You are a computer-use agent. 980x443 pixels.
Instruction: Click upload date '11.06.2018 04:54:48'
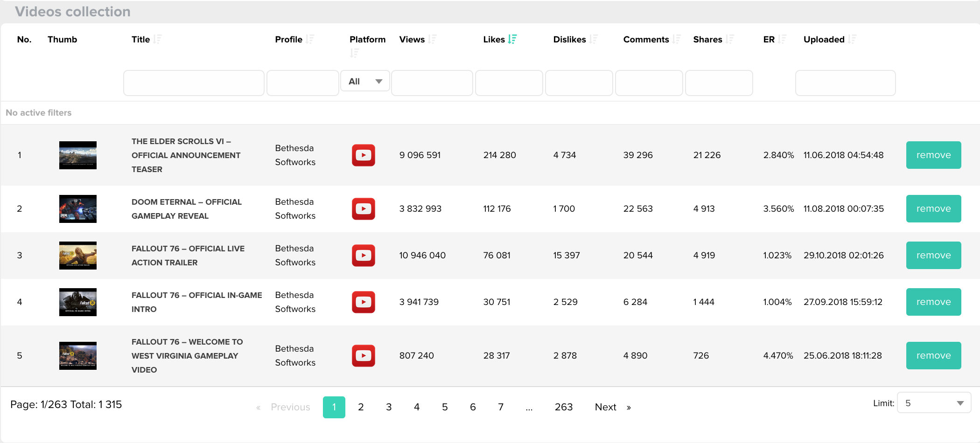pyautogui.click(x=843, y=155)
